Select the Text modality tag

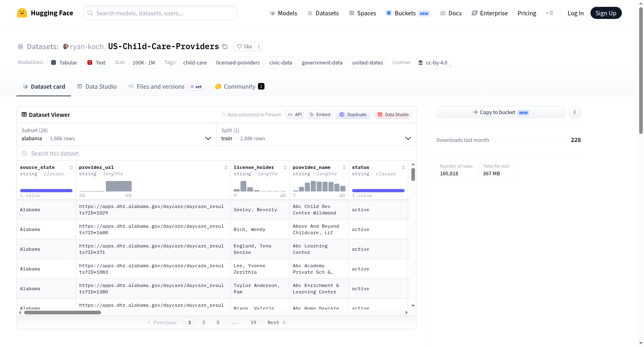pyautogui.click(x=96, y=62)
